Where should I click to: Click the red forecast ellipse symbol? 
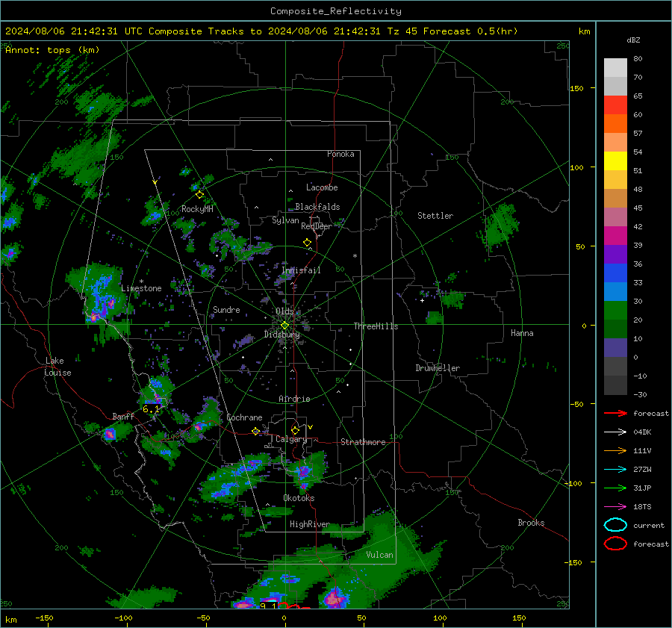point(615,544)
